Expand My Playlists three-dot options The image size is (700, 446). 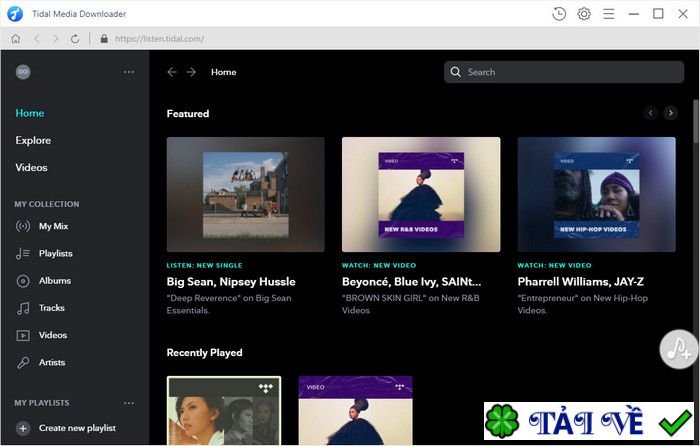(128, 403)
